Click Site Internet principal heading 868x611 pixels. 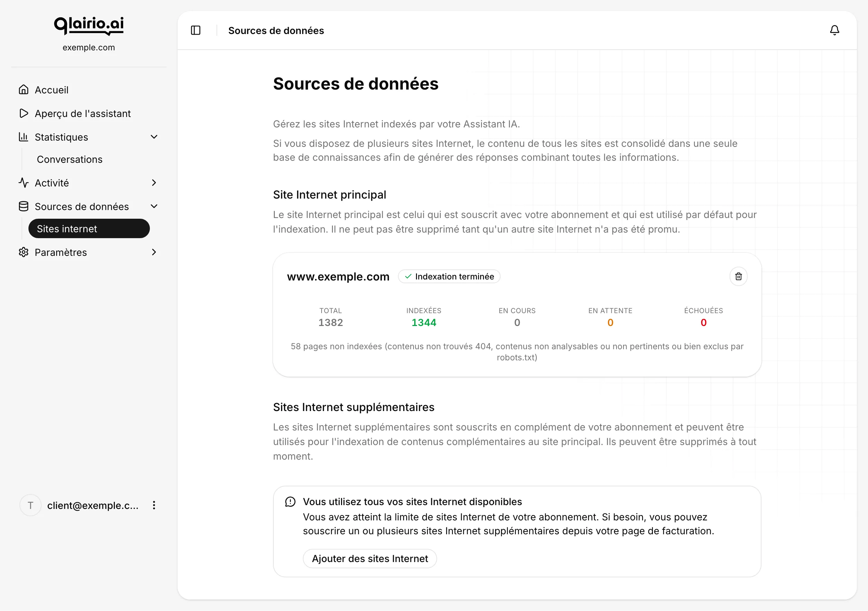point(330,195)
